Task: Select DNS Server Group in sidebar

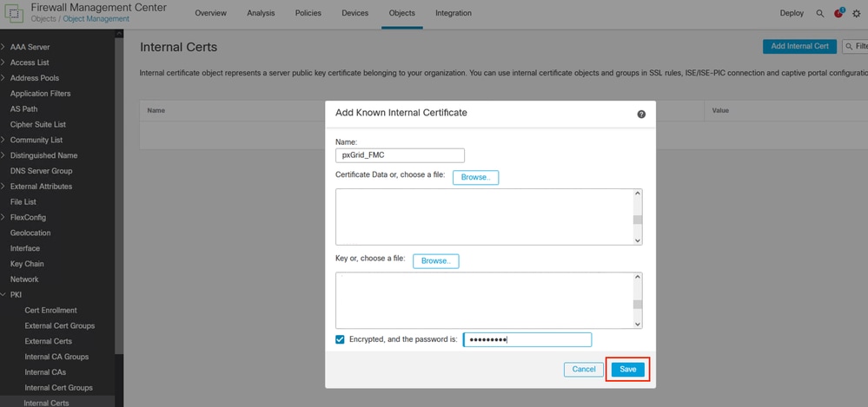Action: [x=41, y=171]
